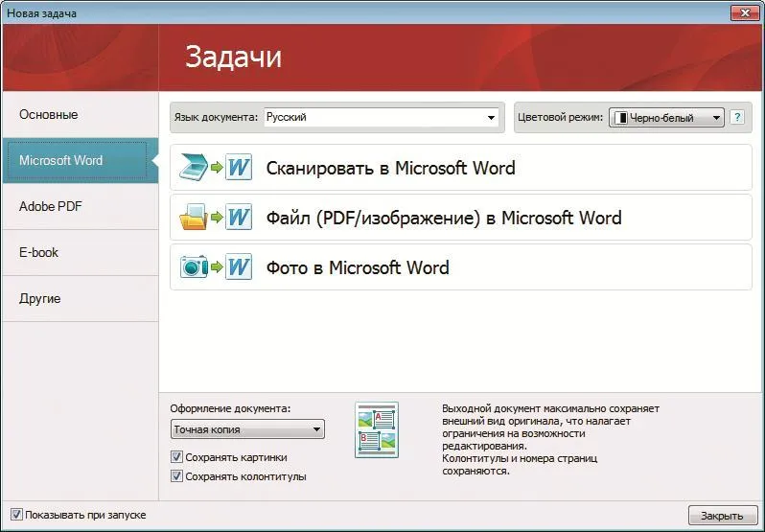
Task: Expand the Цветовой режим dropdown arrow
Action: tap(716, 118)
